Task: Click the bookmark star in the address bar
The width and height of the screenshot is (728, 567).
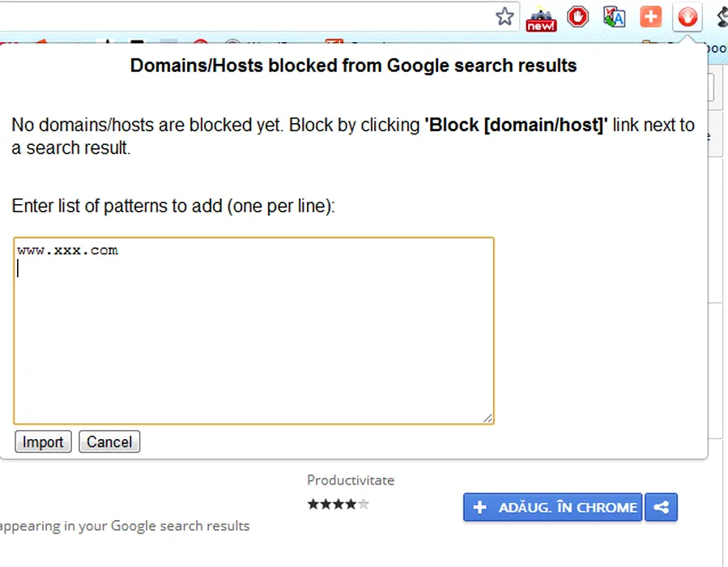Action: [504, 16]
